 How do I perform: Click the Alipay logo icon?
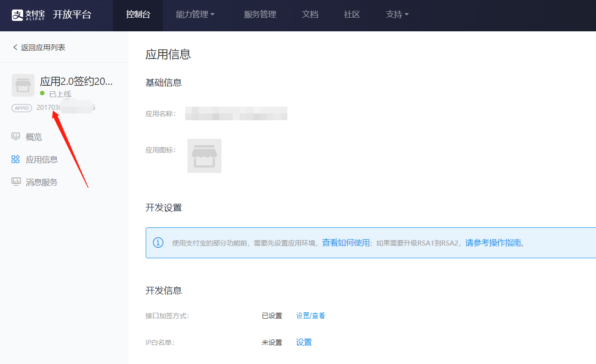point(17,15)
